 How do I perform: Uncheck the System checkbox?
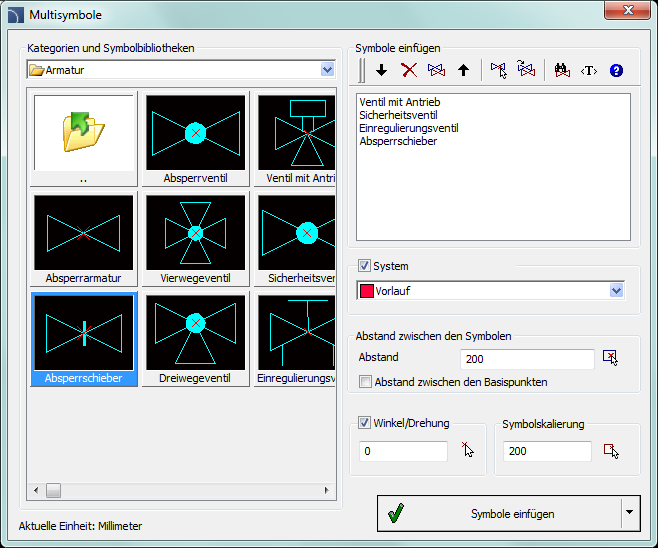(365, 266)
